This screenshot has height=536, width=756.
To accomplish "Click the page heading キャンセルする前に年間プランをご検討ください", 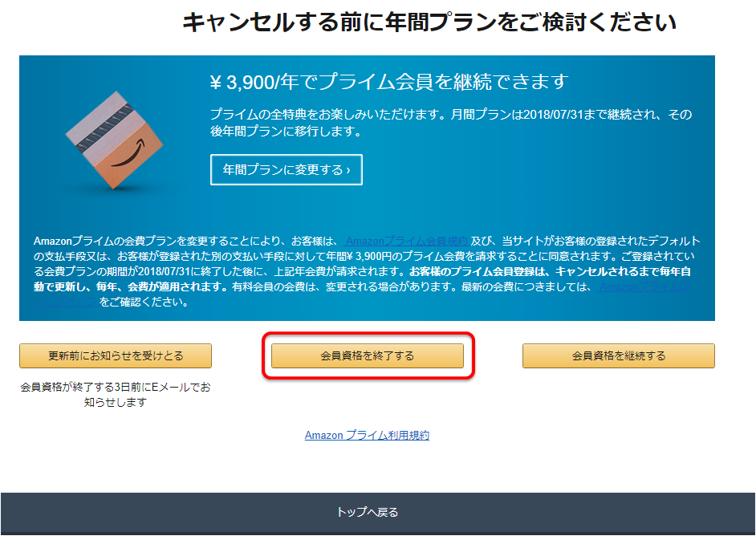I will tap(429, 22).
